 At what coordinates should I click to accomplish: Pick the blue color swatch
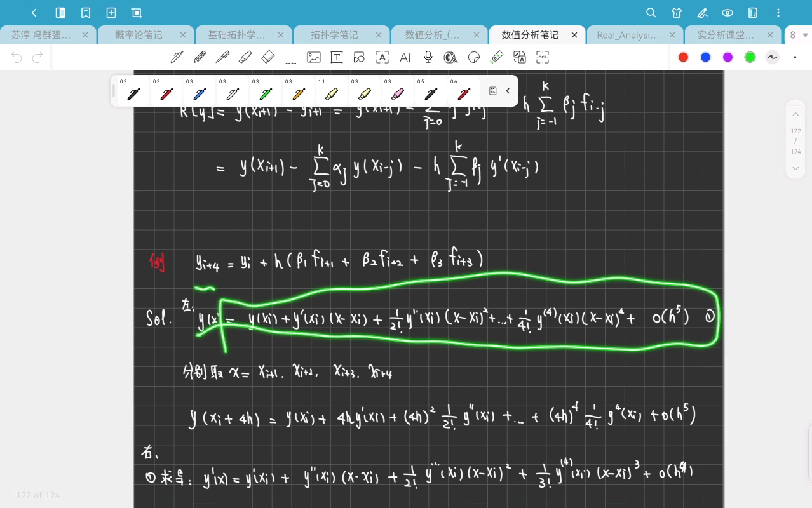tap(705, 57)
